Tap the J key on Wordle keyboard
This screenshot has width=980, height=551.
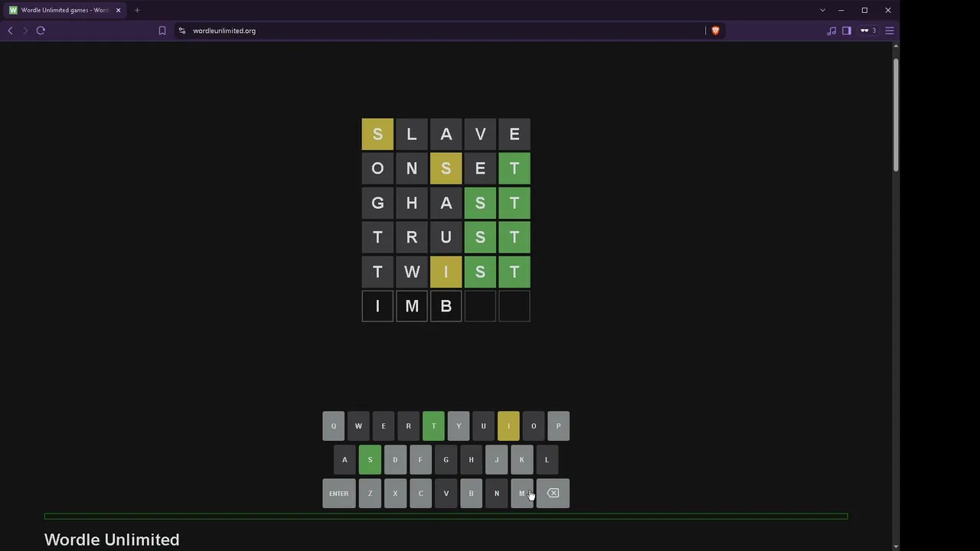pos(496,460)
